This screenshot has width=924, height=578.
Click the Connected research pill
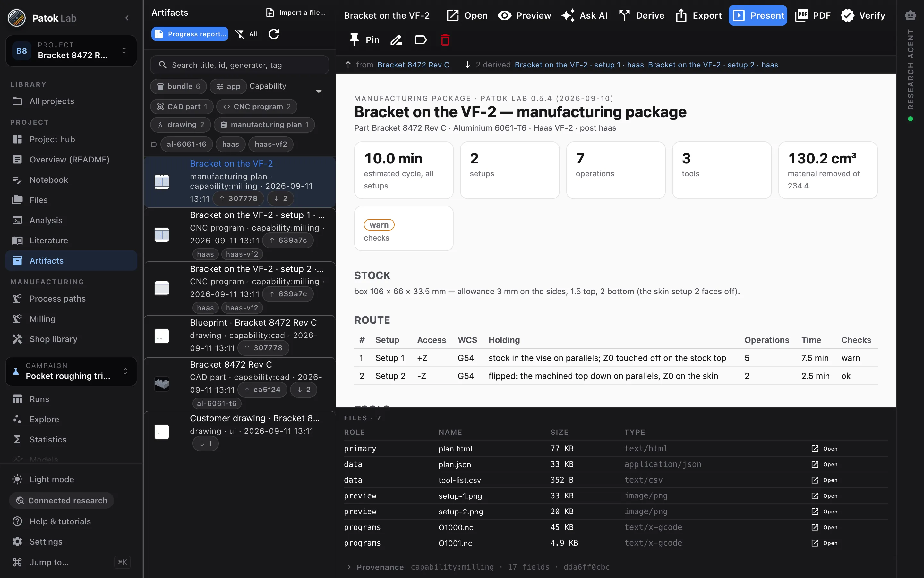click(62, 500)
